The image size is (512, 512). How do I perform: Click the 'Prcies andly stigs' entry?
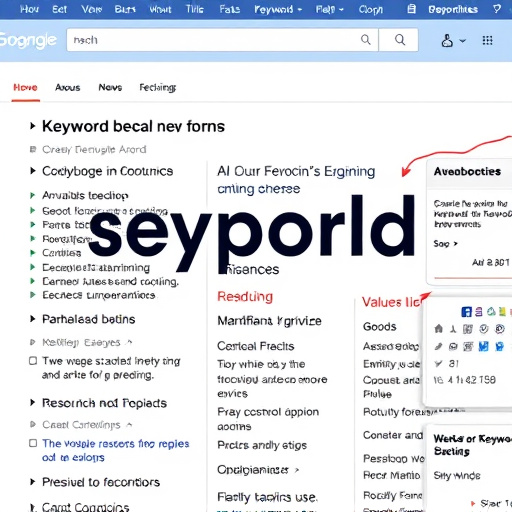pos(262,445)
